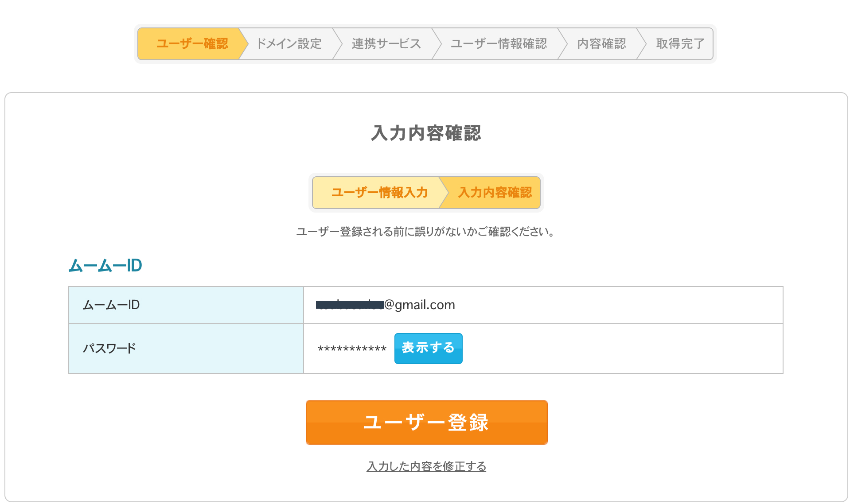Select the ユーザー情報確認 step
The height and width of the screenshot is (504, 850).
pos(499,43)
